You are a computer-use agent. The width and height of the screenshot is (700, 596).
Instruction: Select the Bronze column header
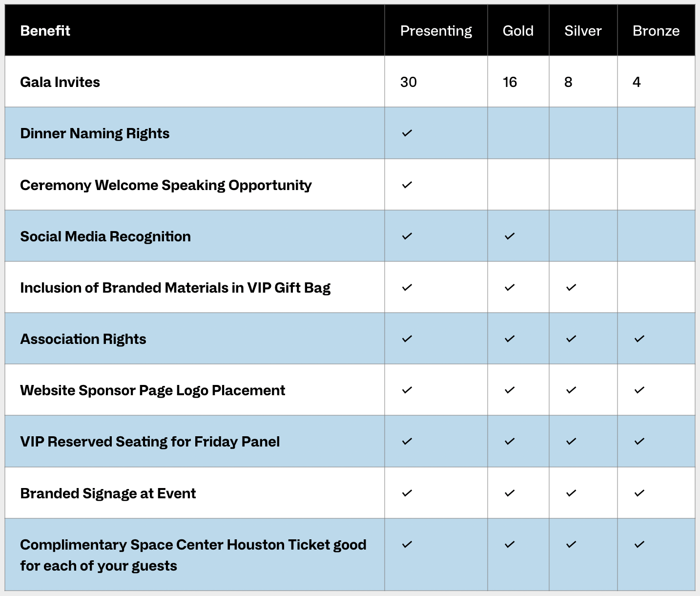656,31
